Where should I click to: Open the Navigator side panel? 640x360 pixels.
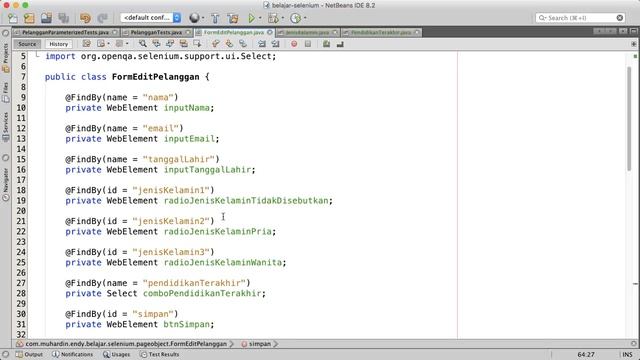tap(6, 184)
